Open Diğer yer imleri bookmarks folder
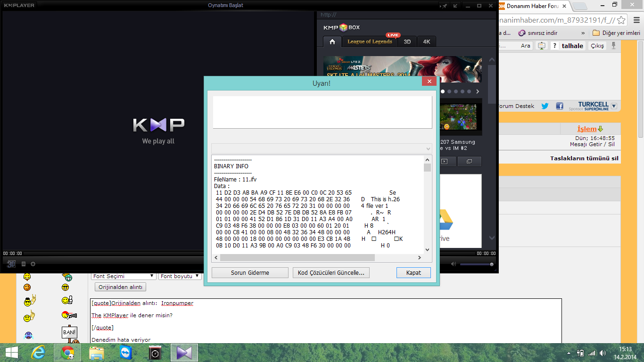Viewport: 644px width, 362px height. (x=617, y=33)
